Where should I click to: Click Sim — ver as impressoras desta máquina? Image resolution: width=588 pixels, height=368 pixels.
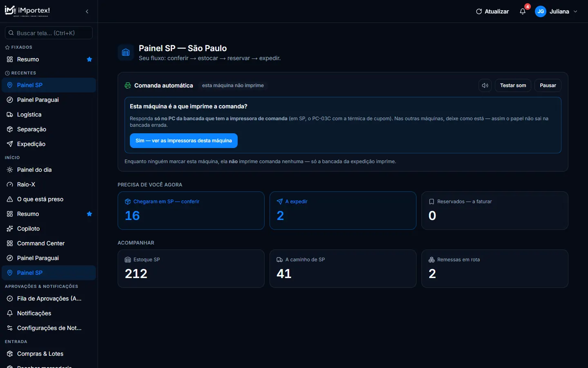pos(184,141)
